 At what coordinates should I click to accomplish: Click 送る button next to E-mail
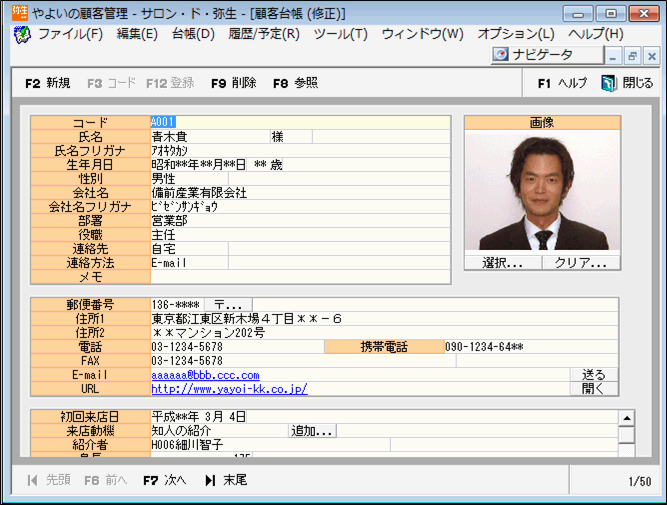click(593, 375)
